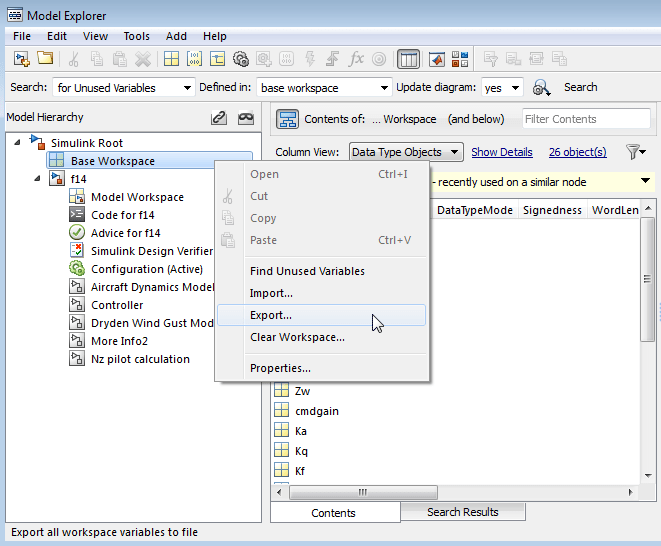Open the Add menu

coord(176,36)
